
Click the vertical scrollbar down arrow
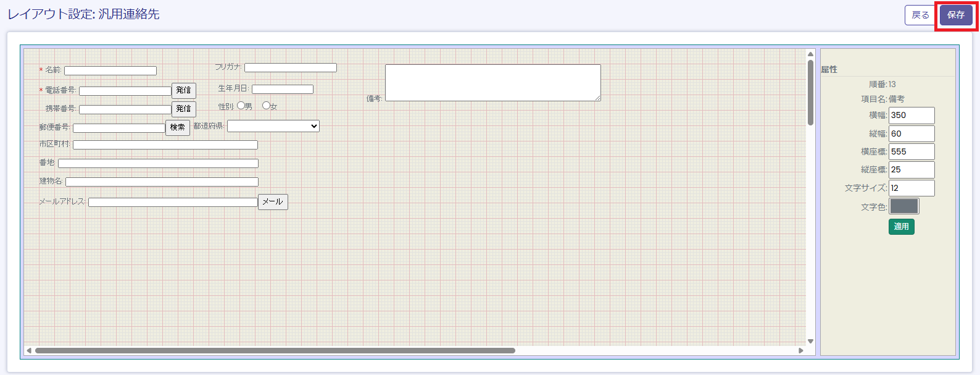pyautogui.click(x=810, y=341)
